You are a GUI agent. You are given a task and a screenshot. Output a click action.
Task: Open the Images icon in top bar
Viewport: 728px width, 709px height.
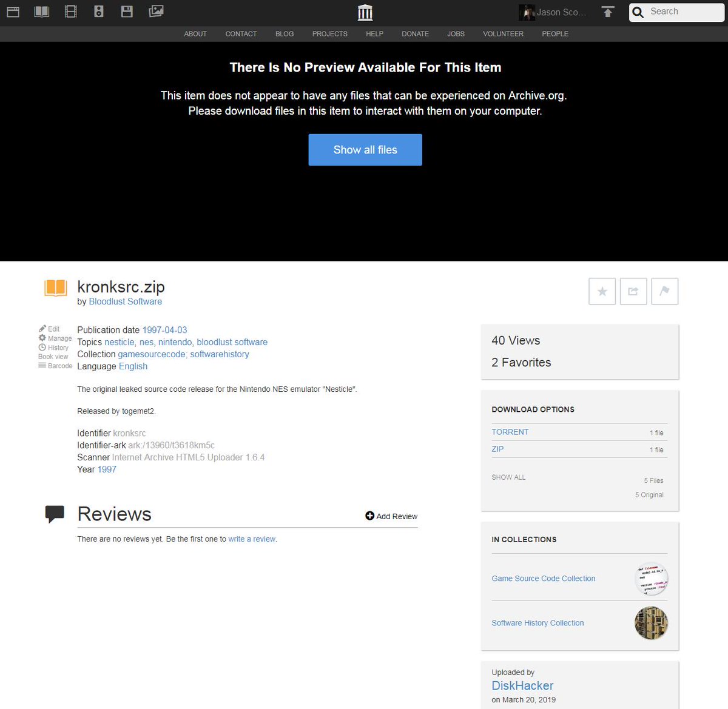pyautogui.click(x=156, y=12)
